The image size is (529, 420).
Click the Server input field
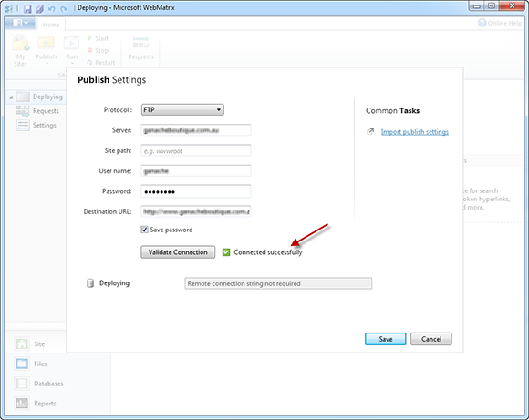pyautogui.click(x=196, y=130)
